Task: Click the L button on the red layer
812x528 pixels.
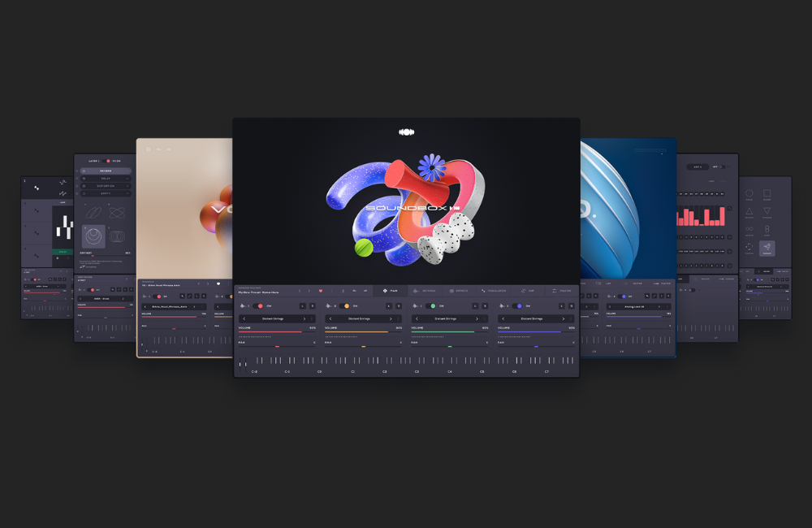Action: [x=303, y=306]
